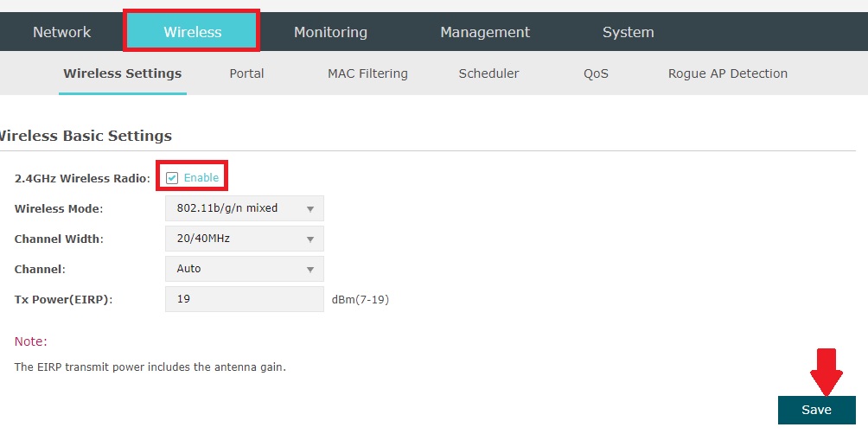Switch to the System tab

(629, 32)
